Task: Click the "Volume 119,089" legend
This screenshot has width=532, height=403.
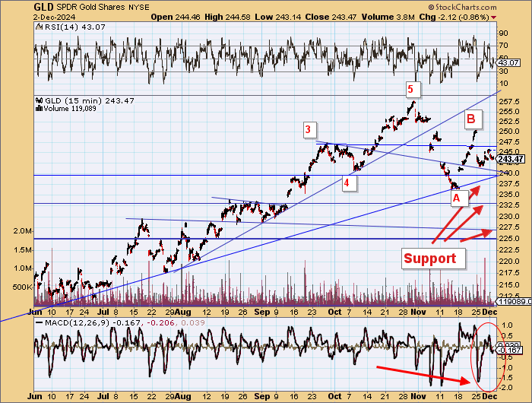Action: pos(69,109)
